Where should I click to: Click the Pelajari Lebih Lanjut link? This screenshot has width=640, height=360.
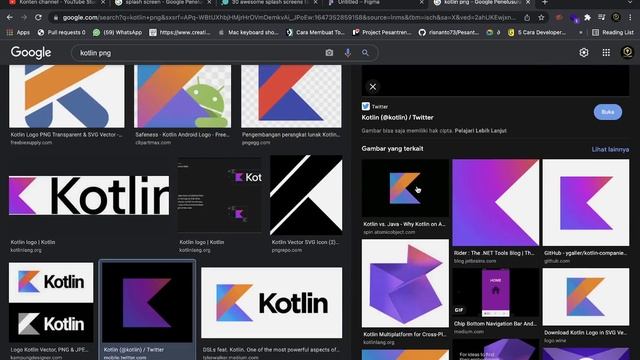481,131
